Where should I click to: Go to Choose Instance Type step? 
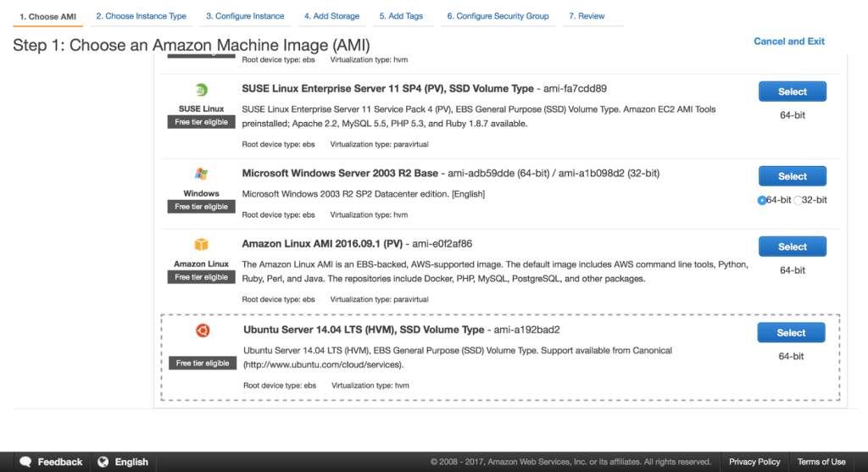[x=142, y=16]
